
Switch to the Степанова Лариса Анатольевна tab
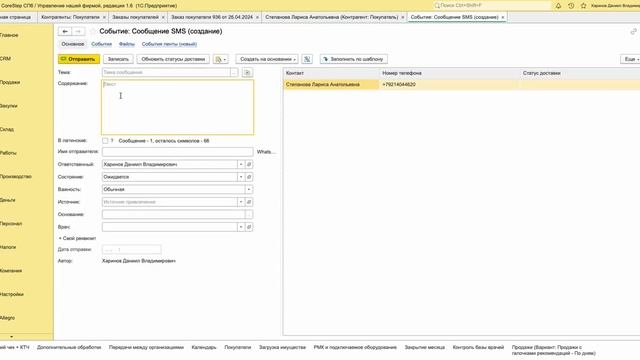[x=331, y=17]
